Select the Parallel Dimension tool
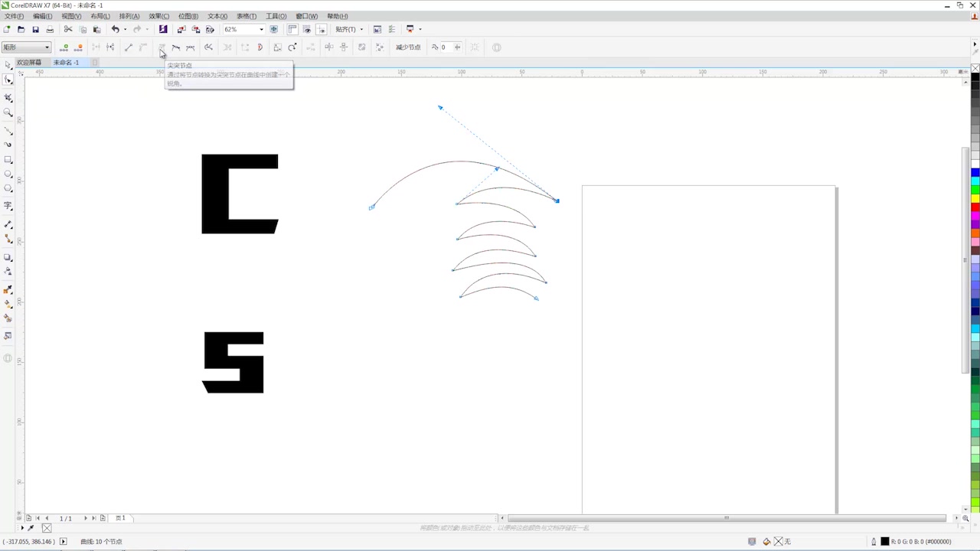This screenshot has height=551, width=980. (8, 225)
